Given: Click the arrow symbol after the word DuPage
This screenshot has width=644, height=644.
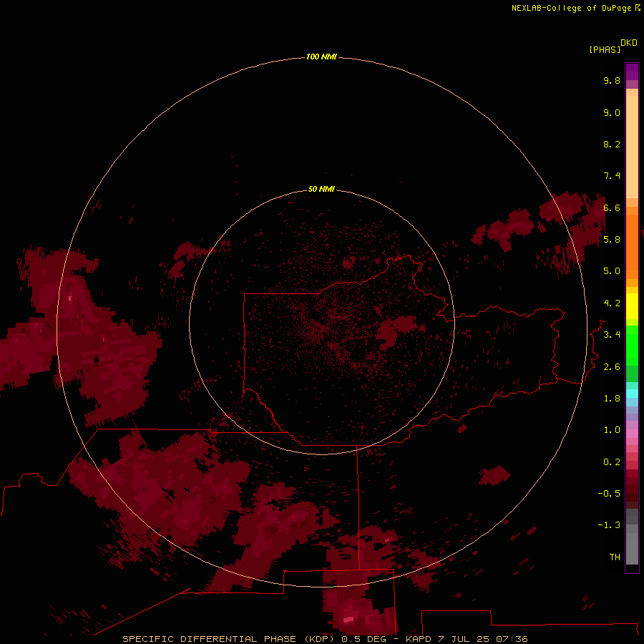Looking at the screenshot, I should [638, 8].
